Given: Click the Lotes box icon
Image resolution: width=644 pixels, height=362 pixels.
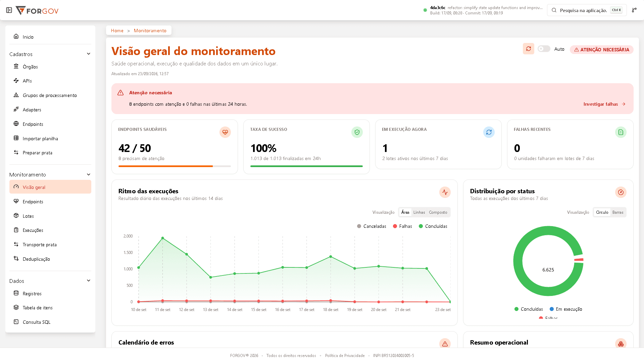Looking at the screenshot, I should pyautogui.click(x=16, y=216).
